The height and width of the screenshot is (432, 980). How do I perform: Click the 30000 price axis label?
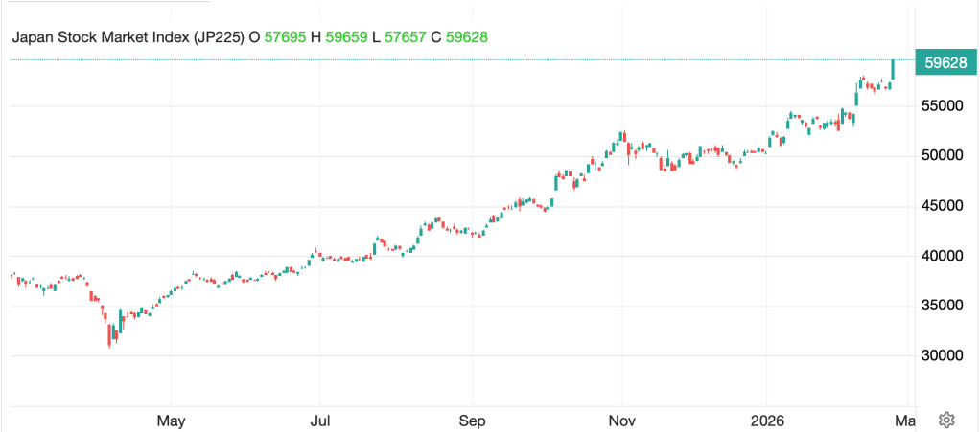(x=942, y=355)
